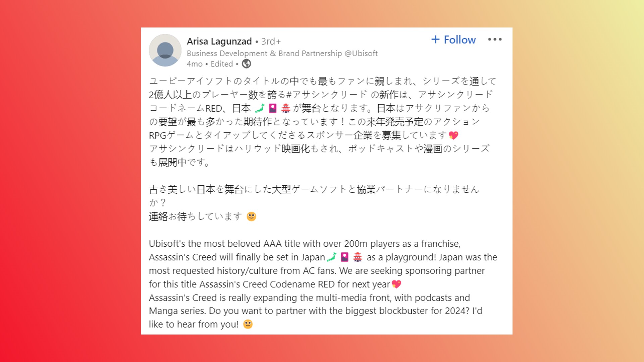Click the profile avatar picture
Screen dimensions: 644x362
pyautogui.click(x=165, y=50)
